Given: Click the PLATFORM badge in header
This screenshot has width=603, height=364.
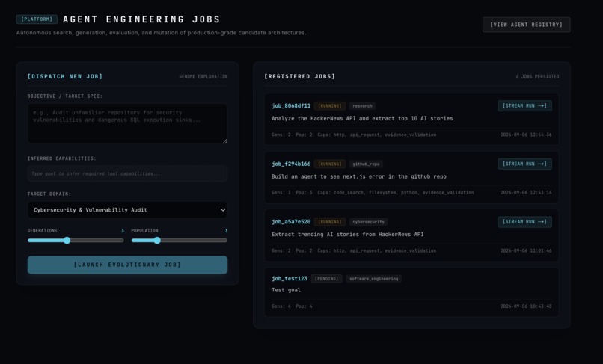Looking at the screenshot, I should pyautogui.click(x=37, y=19).
